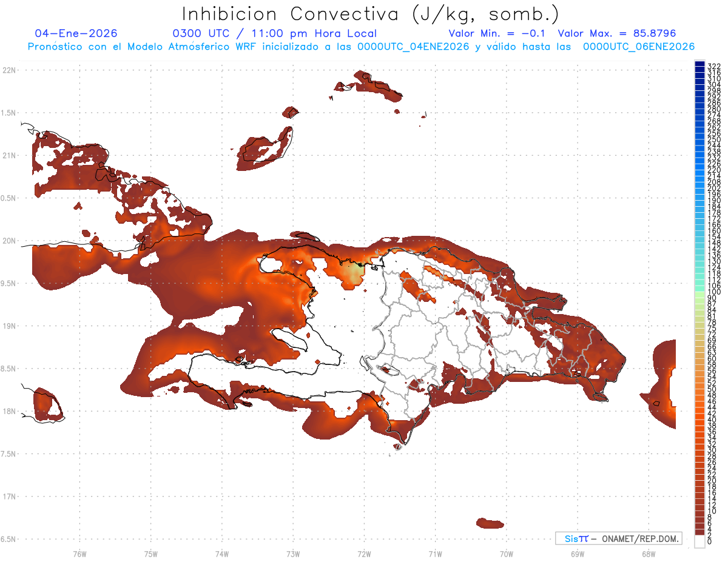The image size is (728, 562).
Task: Click the '20N' latitude label
Action: coord(10,241)
